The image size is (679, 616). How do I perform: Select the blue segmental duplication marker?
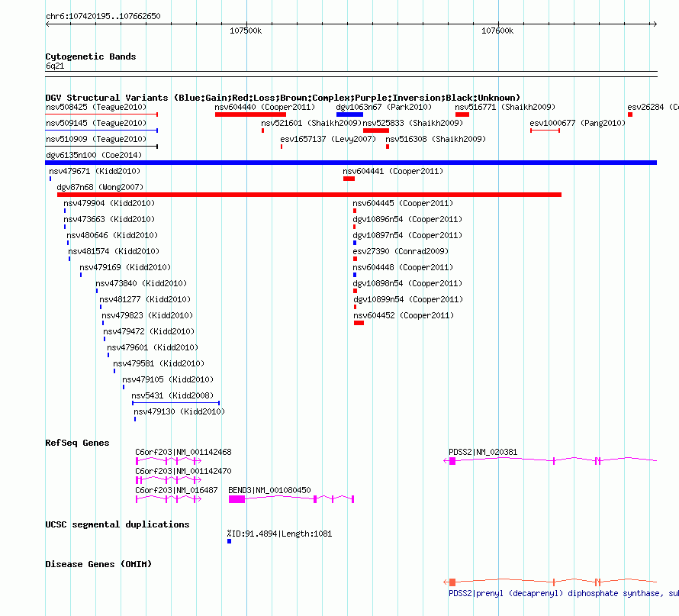(229, 541)
